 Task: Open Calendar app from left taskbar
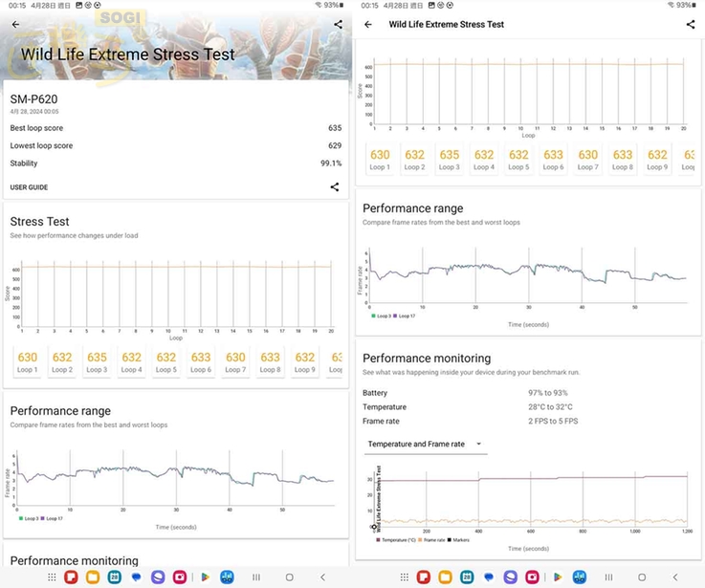114,577
